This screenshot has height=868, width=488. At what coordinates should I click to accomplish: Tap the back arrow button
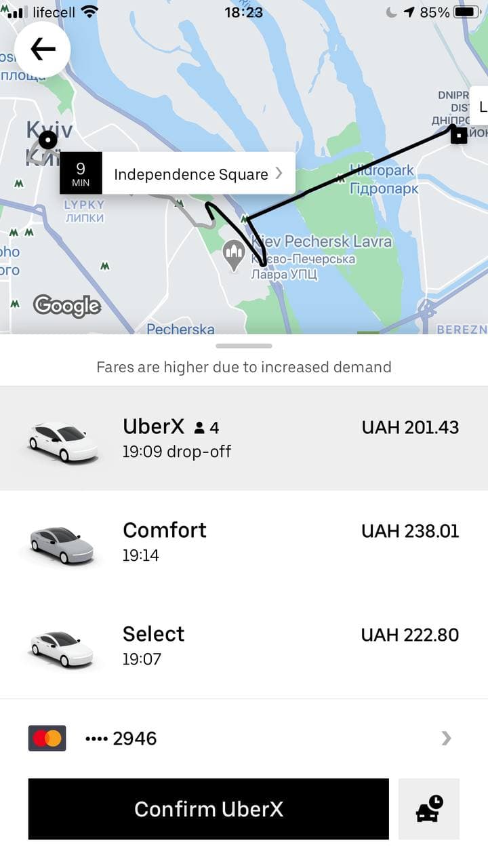[x=42, y=49]
